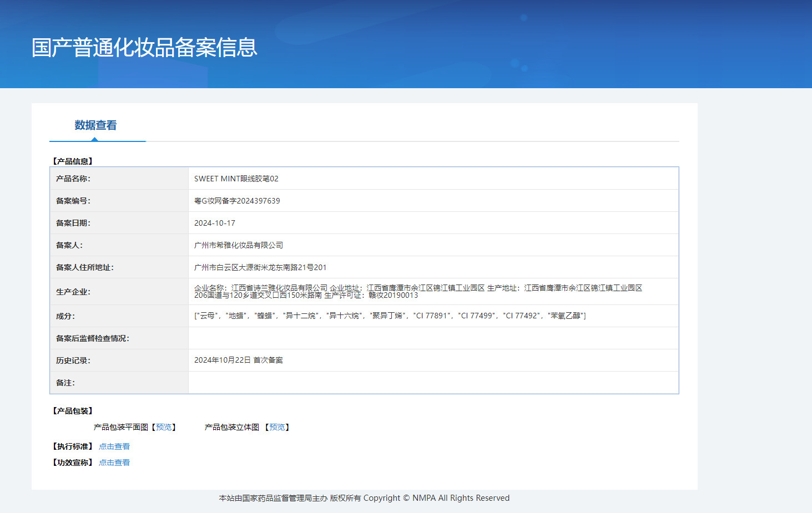
Task: Click the 产品信息 section heading
Action: tap(73, 161)
